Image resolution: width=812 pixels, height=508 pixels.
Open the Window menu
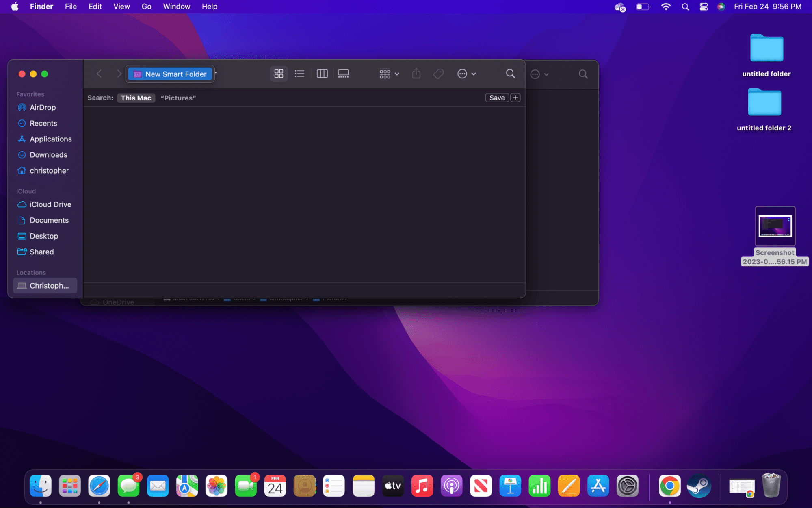click(176, 7)
